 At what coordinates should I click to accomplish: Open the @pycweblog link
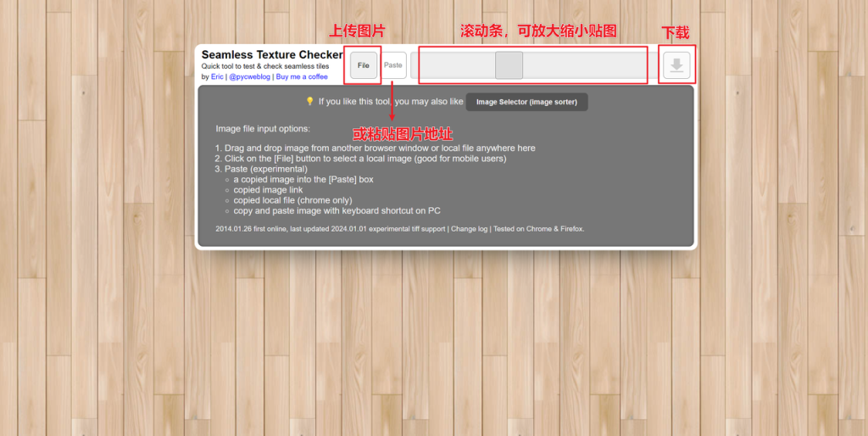250,76
